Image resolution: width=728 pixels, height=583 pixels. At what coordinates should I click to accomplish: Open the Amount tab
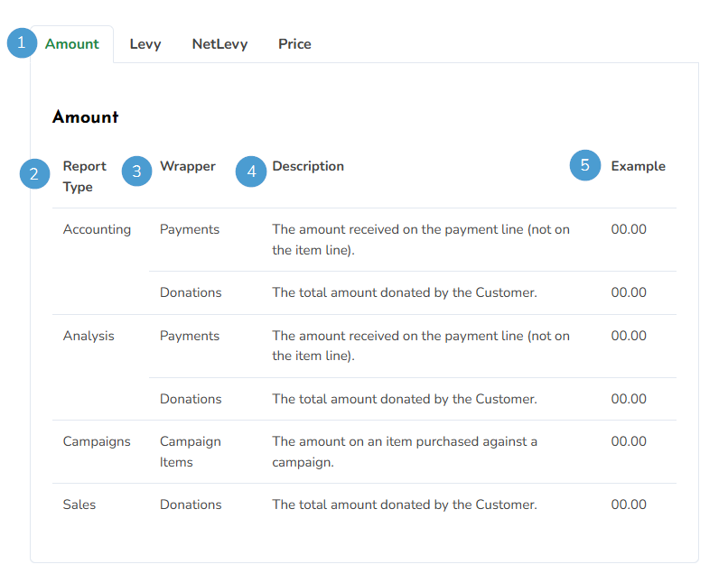[72, 44]
